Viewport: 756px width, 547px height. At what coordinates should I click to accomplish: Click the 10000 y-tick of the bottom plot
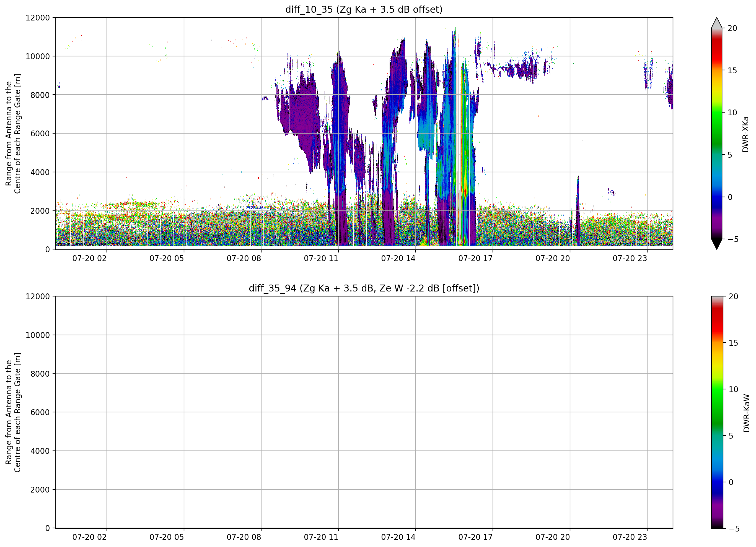point(38,335)
